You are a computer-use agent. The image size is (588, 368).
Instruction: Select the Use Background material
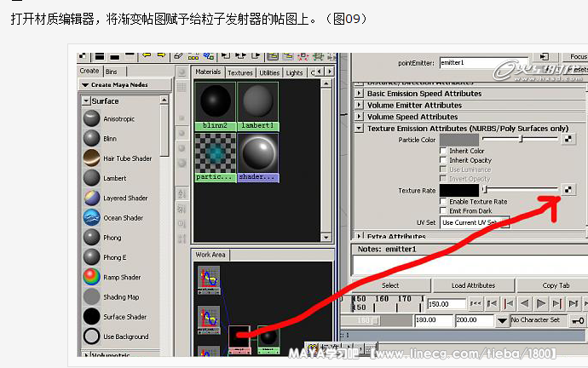point(116,336)
